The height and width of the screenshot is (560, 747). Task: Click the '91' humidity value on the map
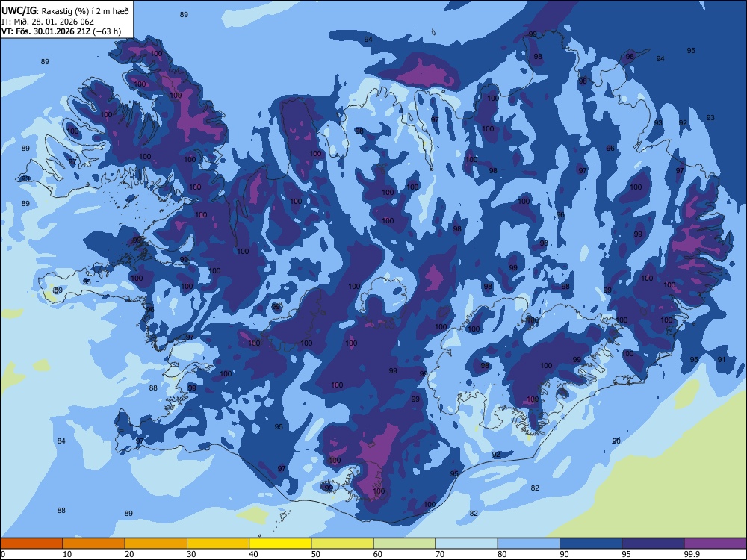722,360
